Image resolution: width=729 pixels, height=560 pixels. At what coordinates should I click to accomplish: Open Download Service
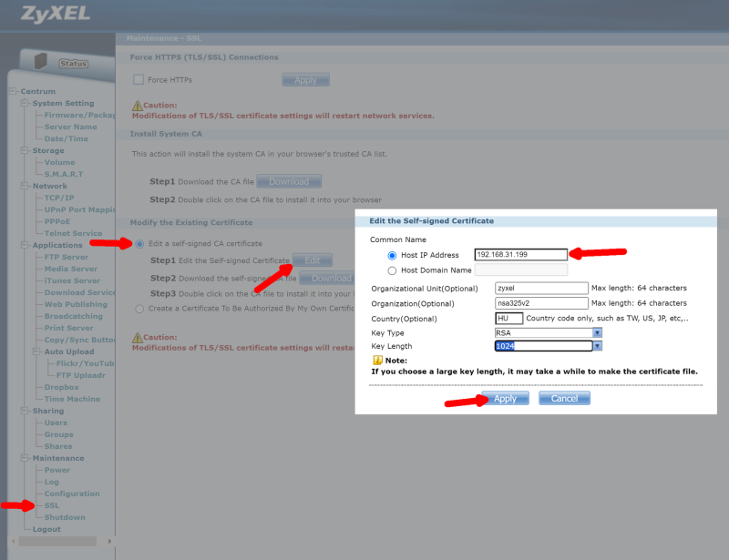[x=79, y=292]
